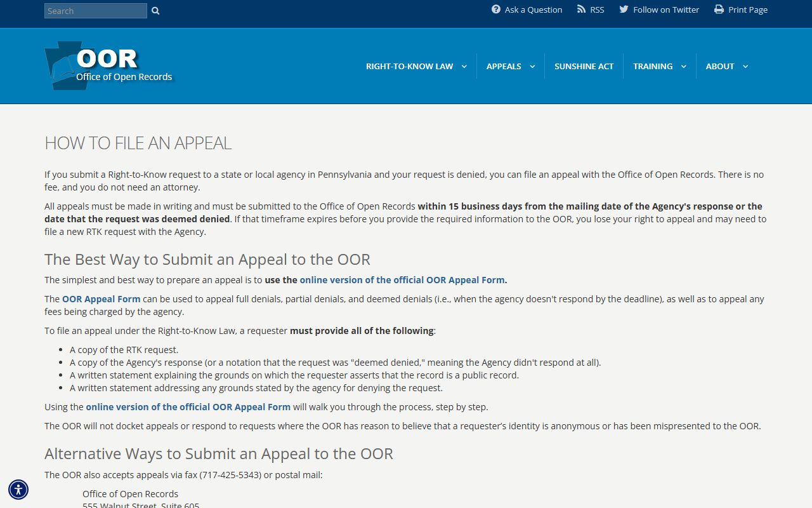Expand the Training menu chevron
Image resolution: width=812 pixels, height=508 pixels.
click(684, 67)
